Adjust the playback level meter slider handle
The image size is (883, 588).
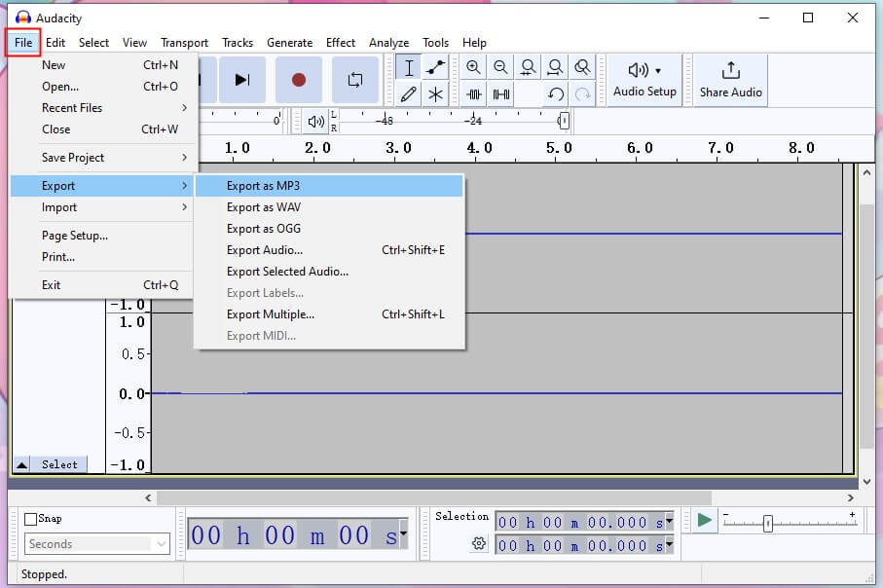pyautogui.click(x=563, y=121)
